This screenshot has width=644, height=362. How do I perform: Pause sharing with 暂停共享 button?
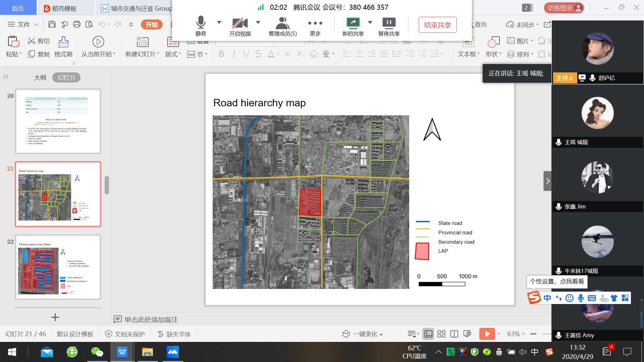[389, 22]
